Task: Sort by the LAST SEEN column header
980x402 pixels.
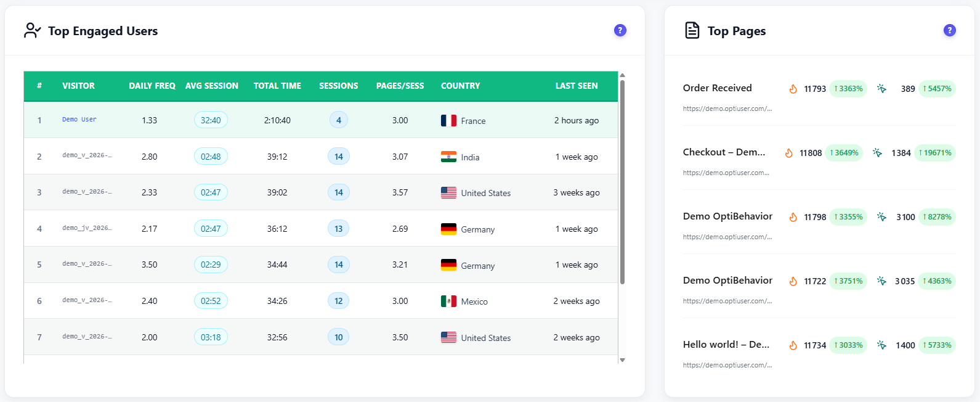Action: tap(577, 86)
